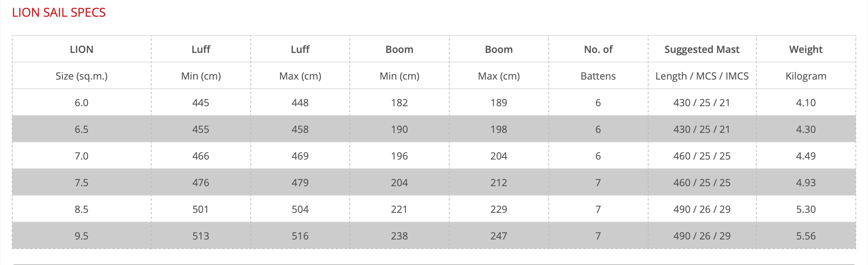The height and width of the screenshot is (265, 868).
Task: Click the Size (sq.m.) subheader cell
Action: 82,76
